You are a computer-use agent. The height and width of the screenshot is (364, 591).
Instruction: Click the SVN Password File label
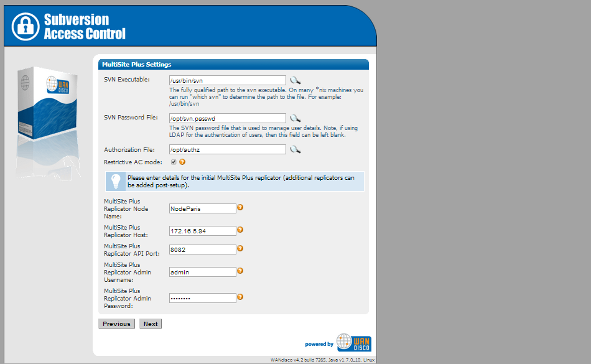pos(131,118)
